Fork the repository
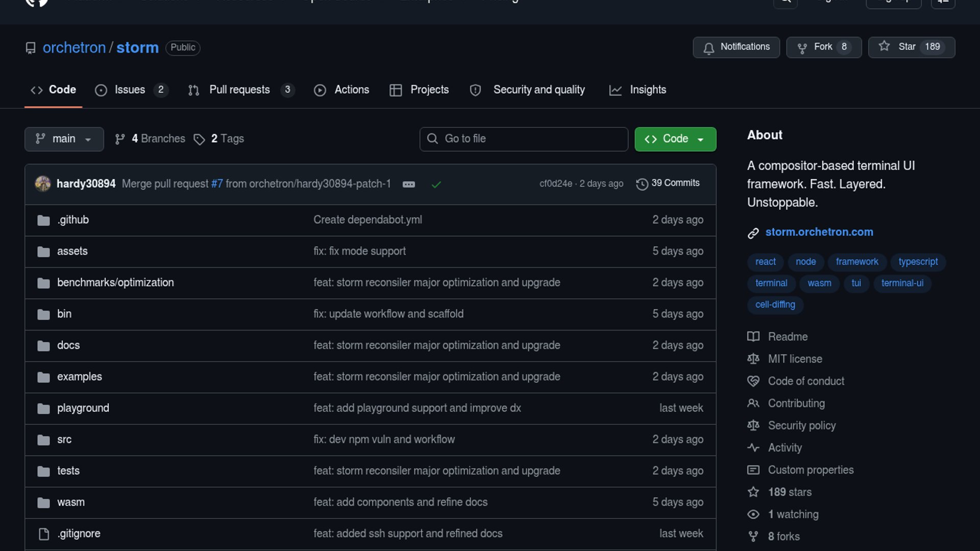The image size is (980, 551). coord(823,47)
